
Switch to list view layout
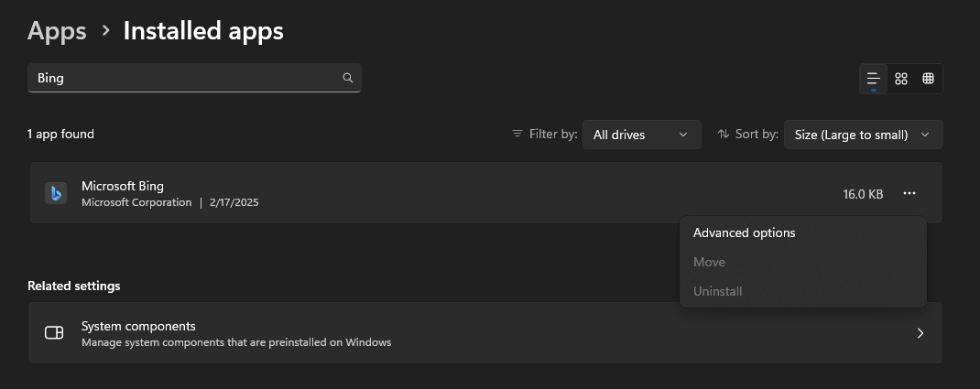point(873,79)
